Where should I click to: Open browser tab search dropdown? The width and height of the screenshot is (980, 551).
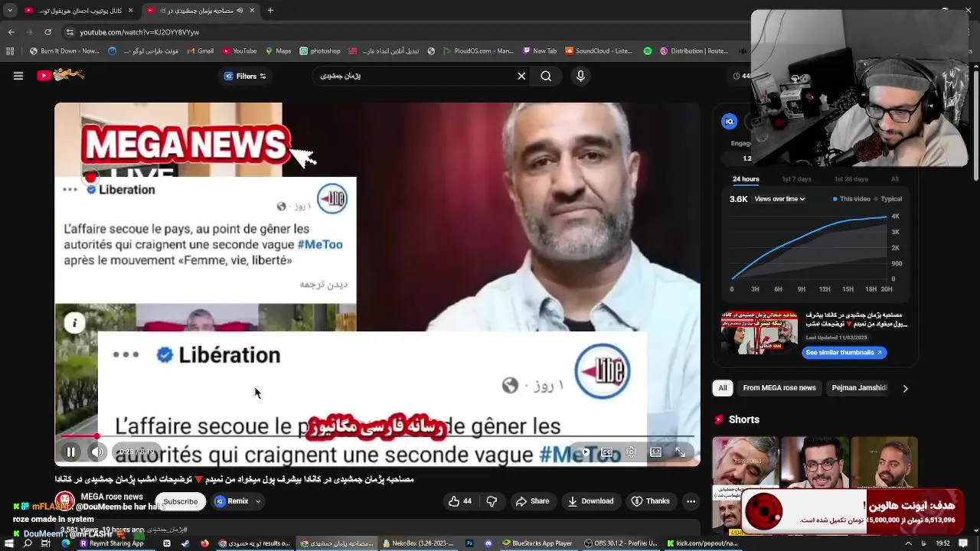tap(10, 11)
